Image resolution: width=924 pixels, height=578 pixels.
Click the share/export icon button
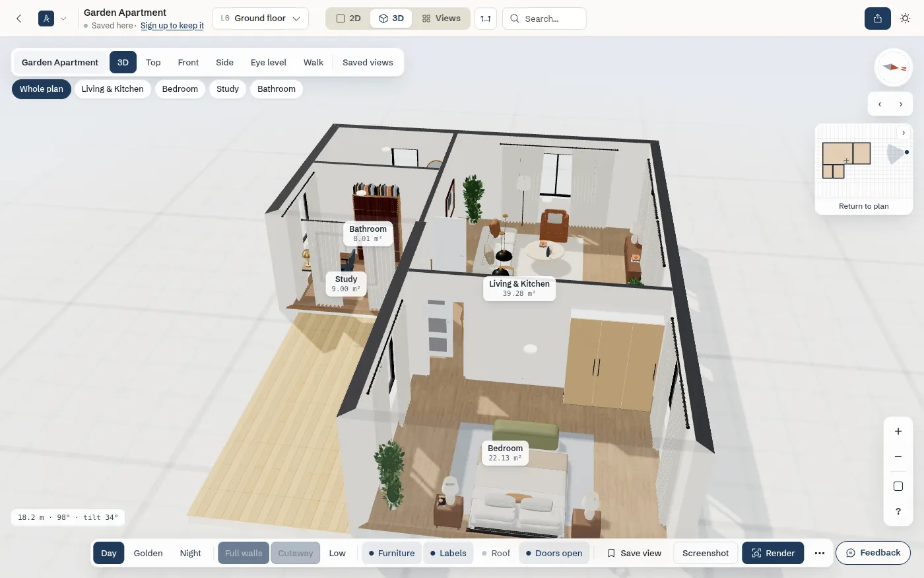pyautogui.click(x=878, y=18)
